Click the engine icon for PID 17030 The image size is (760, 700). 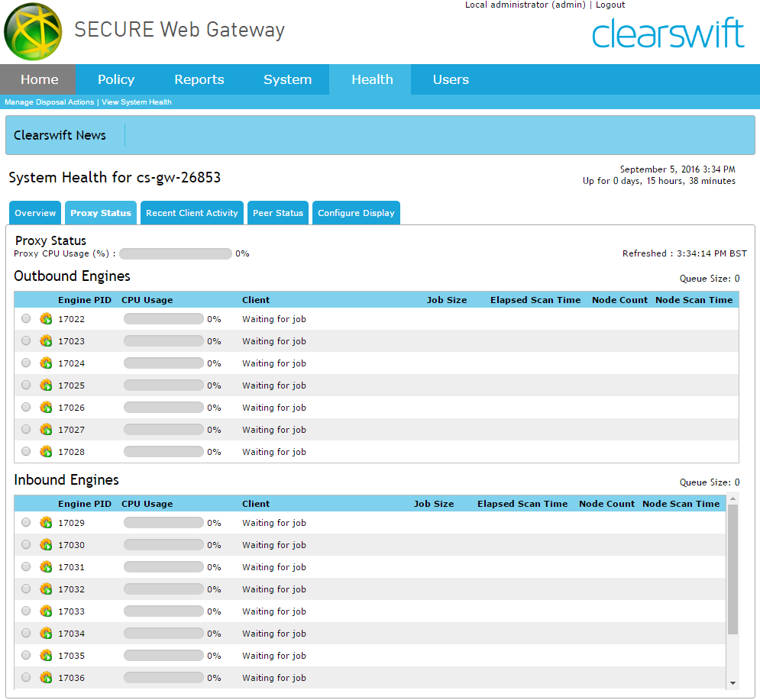[46, 545]
